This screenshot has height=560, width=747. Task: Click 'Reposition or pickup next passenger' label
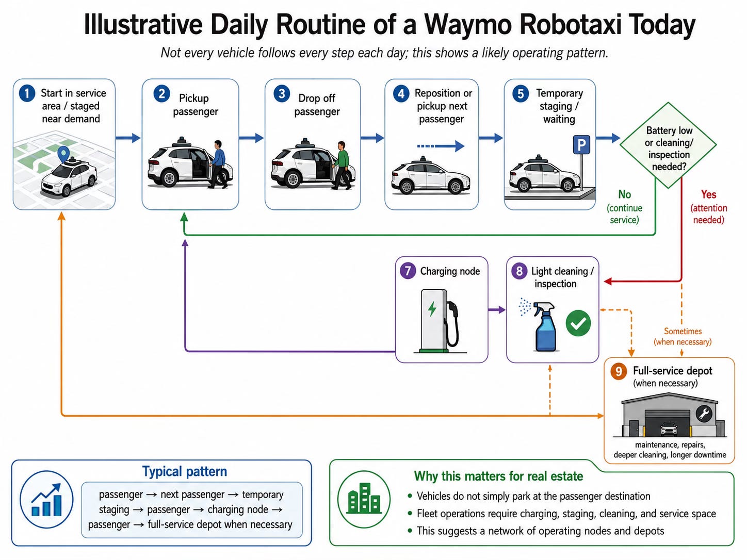pos(443,106)
